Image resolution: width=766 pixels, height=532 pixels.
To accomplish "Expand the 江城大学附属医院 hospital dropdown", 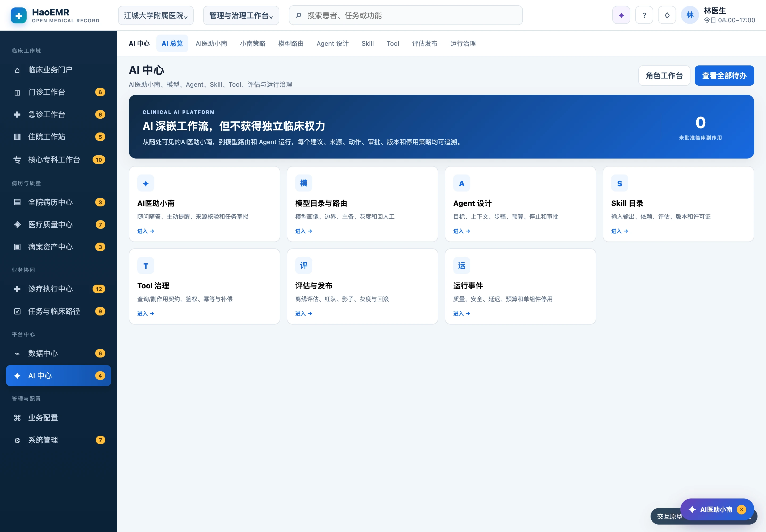I will [156, 15].
